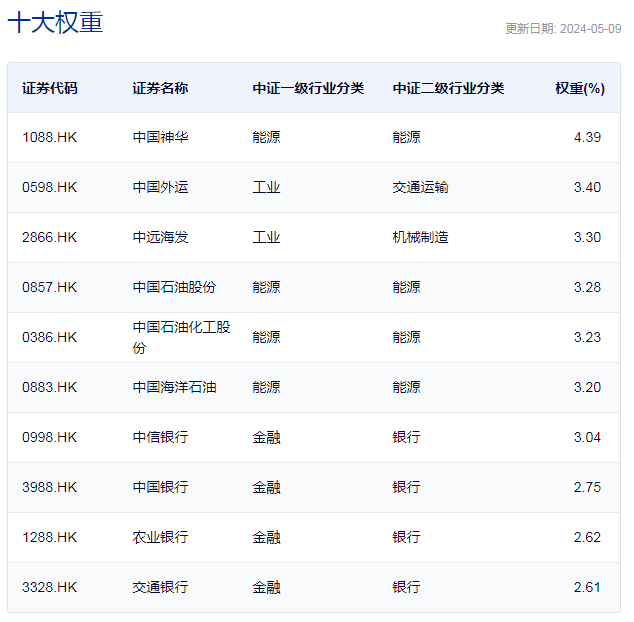Click stock code 0598.HK
Screen dimensions: 634x622
(49, 188)
